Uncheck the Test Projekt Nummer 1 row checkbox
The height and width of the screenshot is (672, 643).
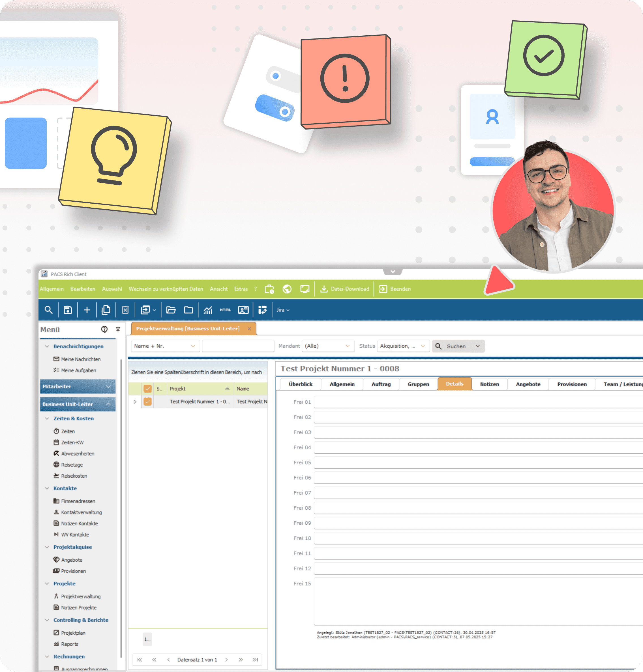(147, 401)
